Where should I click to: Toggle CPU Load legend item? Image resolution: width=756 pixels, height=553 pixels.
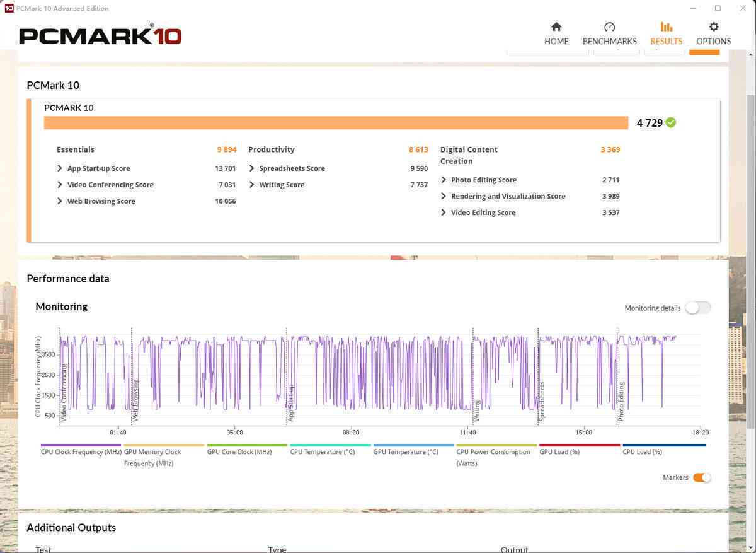664,449
